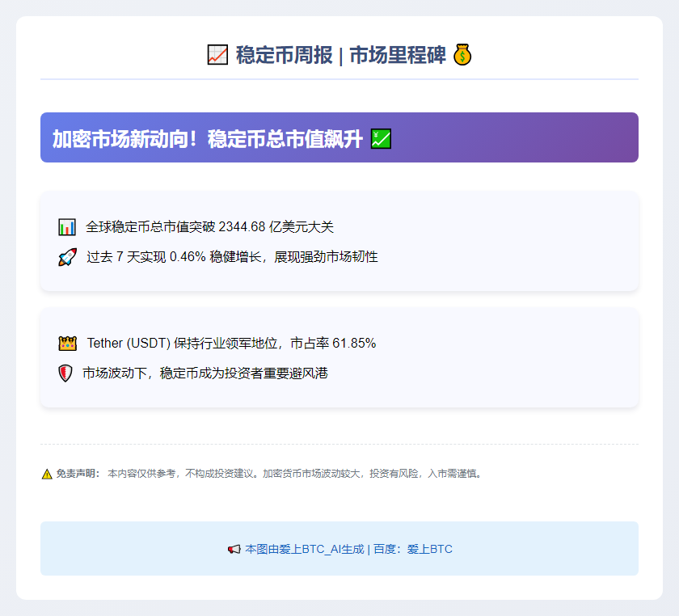Click the footer credit 本图由爱上BTC_AI生成 | 百度:爱上BTC
Viewport: 679px width, 616px height.
348,549
